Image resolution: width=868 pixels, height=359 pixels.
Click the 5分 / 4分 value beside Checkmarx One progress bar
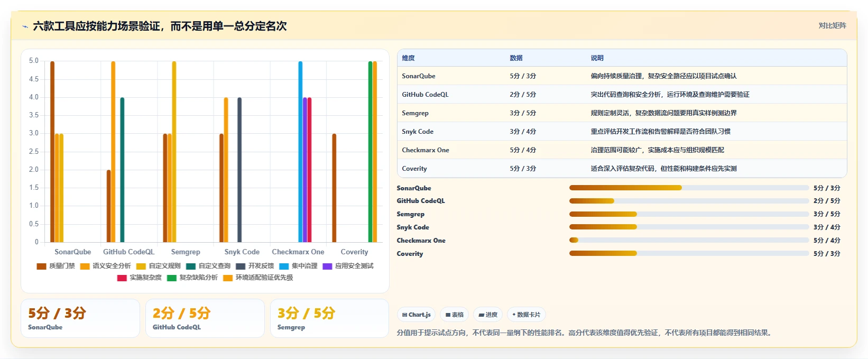click(x=827, y=241)
